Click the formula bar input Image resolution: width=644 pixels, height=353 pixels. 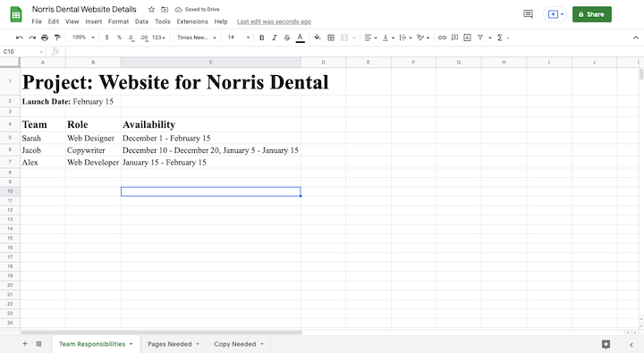coord(353,51)
